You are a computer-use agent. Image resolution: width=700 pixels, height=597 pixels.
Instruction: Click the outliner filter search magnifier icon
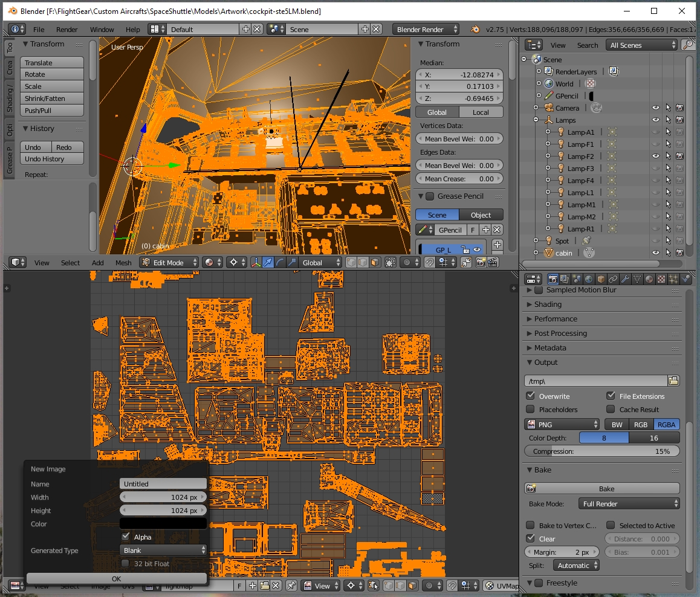click(x=688, y=45)
